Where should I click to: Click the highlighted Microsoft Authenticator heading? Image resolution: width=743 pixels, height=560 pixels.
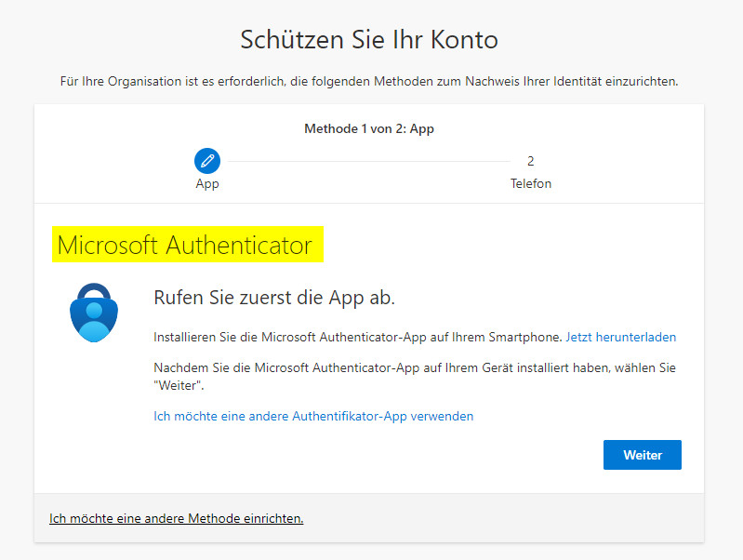tap(184, 246)
